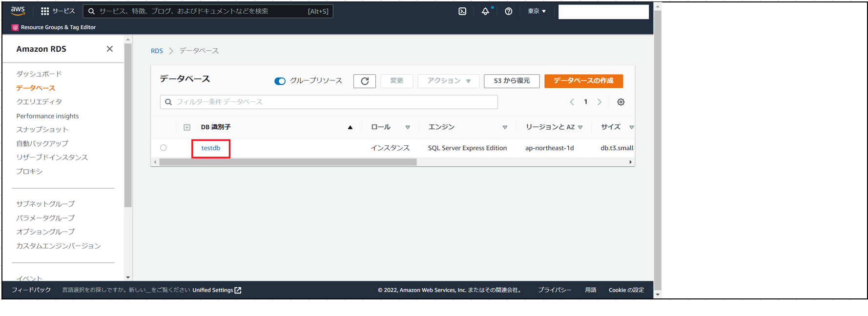Sort by DB identifier column arrow
This screenshot has width=868, height=316.
[x=350, y=127]
